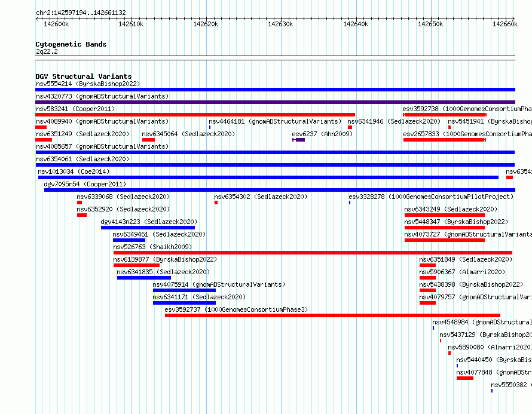Image resolution: width=532 pixels, height=414 pixels.
Task: Open variant nsv6345064 (Sedlazeck2020)
Action: [189, 134]
